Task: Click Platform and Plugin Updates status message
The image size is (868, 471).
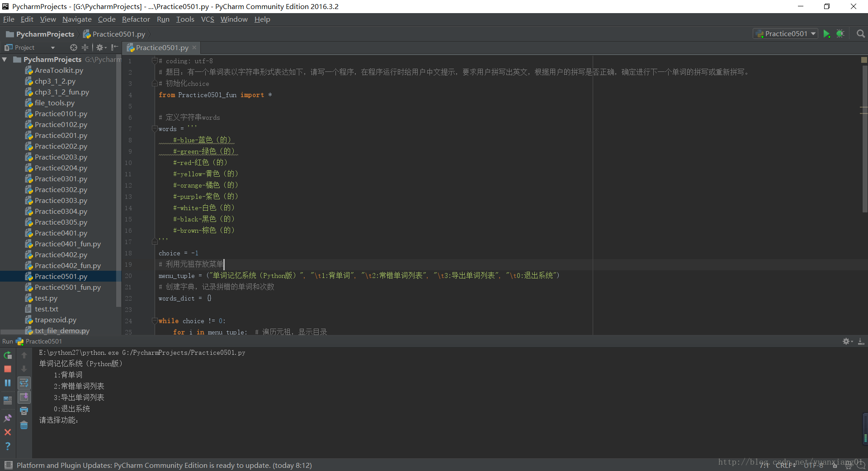Action: click(x=164, y=465)
